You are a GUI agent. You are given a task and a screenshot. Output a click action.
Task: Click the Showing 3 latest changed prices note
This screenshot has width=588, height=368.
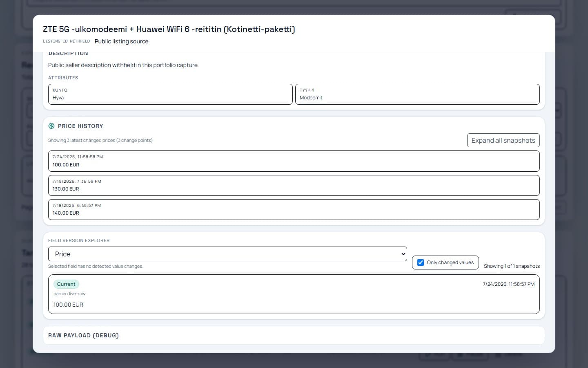tap(100, 140)
